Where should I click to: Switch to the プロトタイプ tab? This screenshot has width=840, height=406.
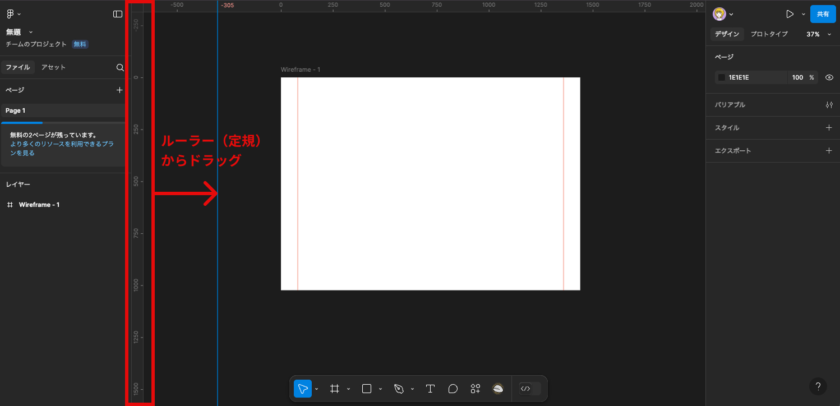click(x=769, y=34)
